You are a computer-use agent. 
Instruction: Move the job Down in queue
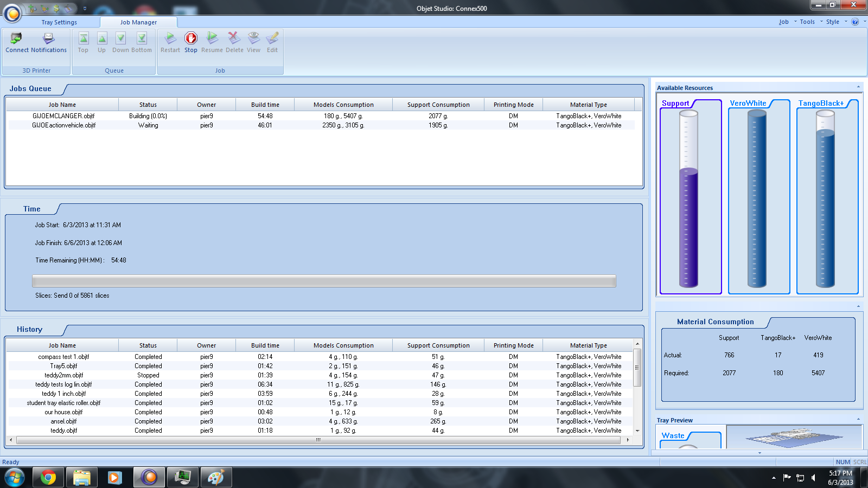tap(120, 42)
